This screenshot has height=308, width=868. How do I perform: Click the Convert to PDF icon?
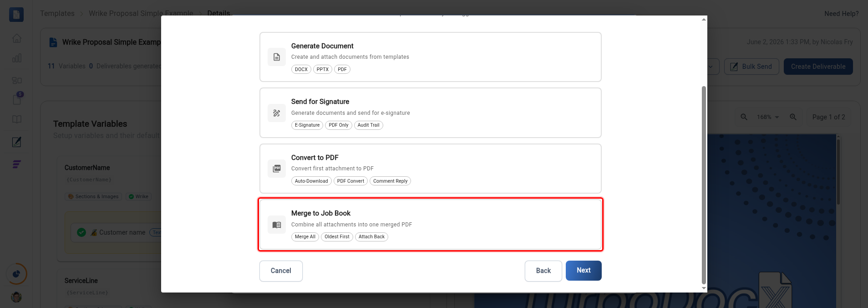tap(277, 169)
